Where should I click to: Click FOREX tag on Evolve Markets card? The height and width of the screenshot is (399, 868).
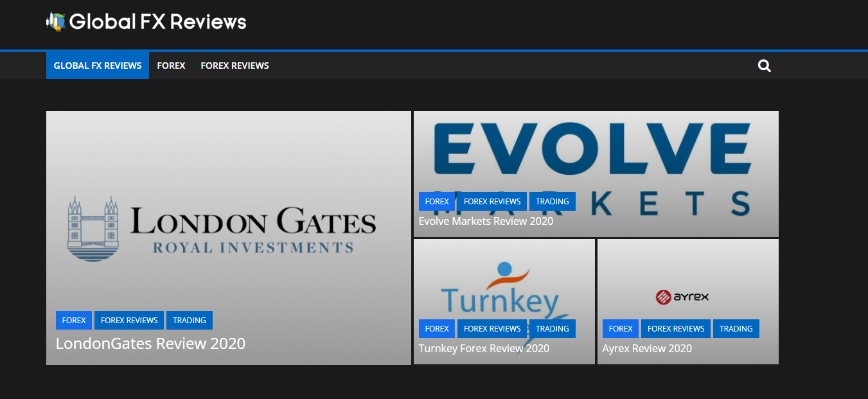(437, 201)
